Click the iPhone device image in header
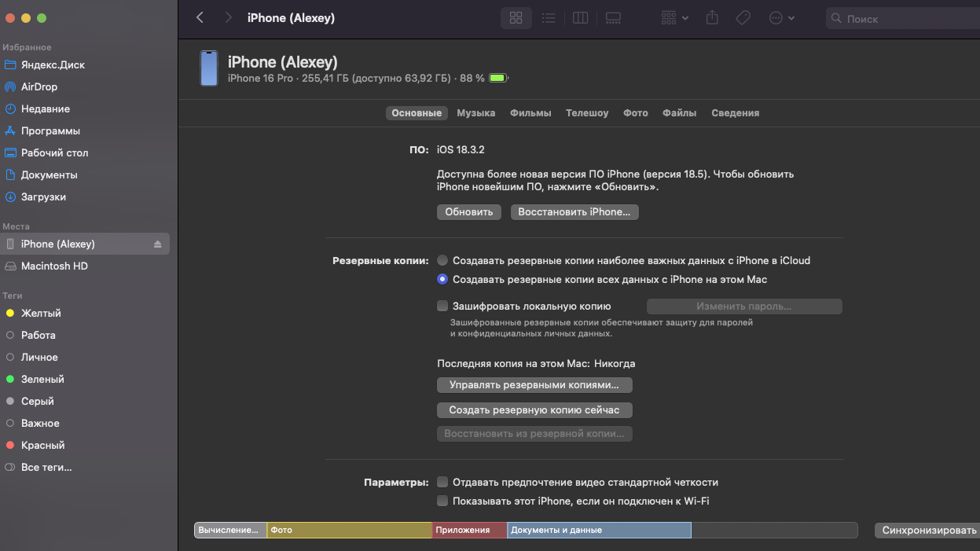The image size is (980, 551). [x=208, y=68]
